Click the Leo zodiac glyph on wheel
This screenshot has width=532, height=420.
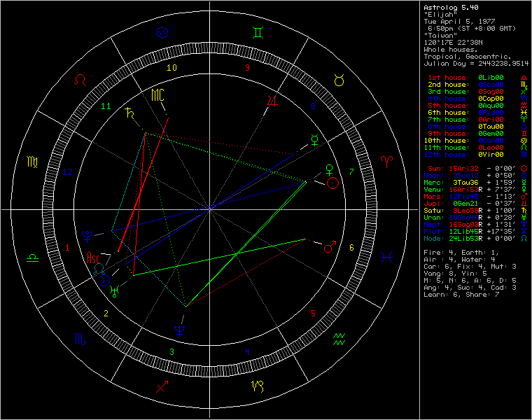click(80, 80)
